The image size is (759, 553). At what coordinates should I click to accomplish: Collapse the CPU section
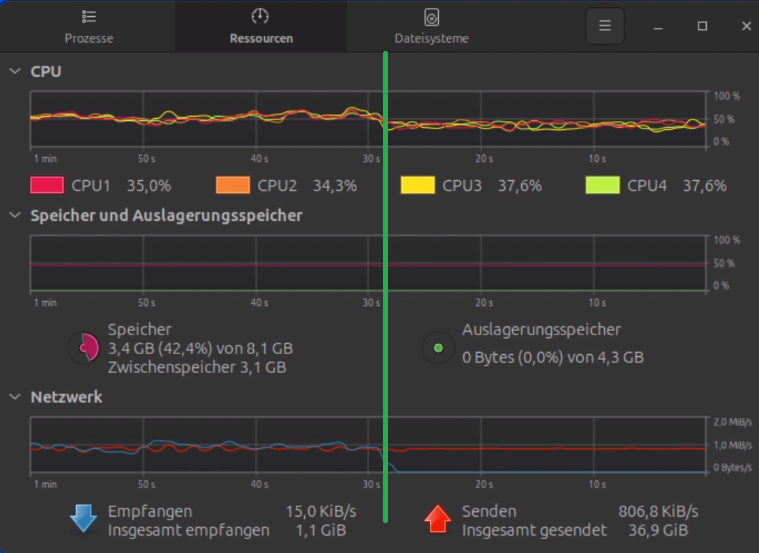15,72
